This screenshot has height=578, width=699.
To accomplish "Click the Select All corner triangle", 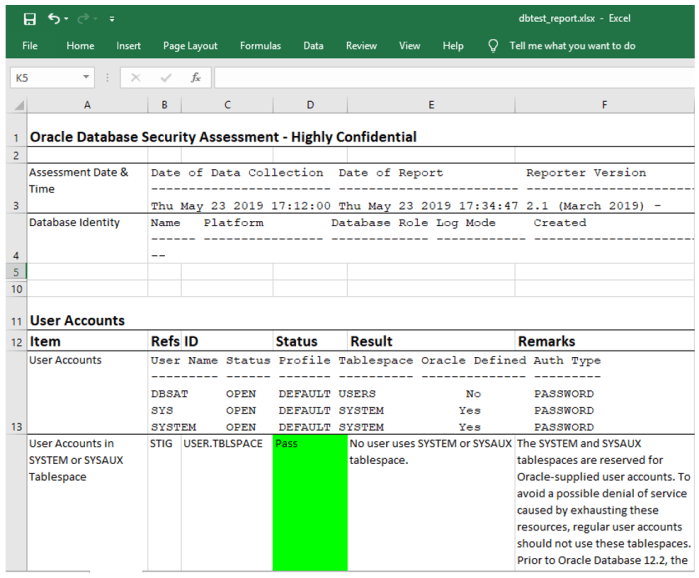I will (19, 105).
